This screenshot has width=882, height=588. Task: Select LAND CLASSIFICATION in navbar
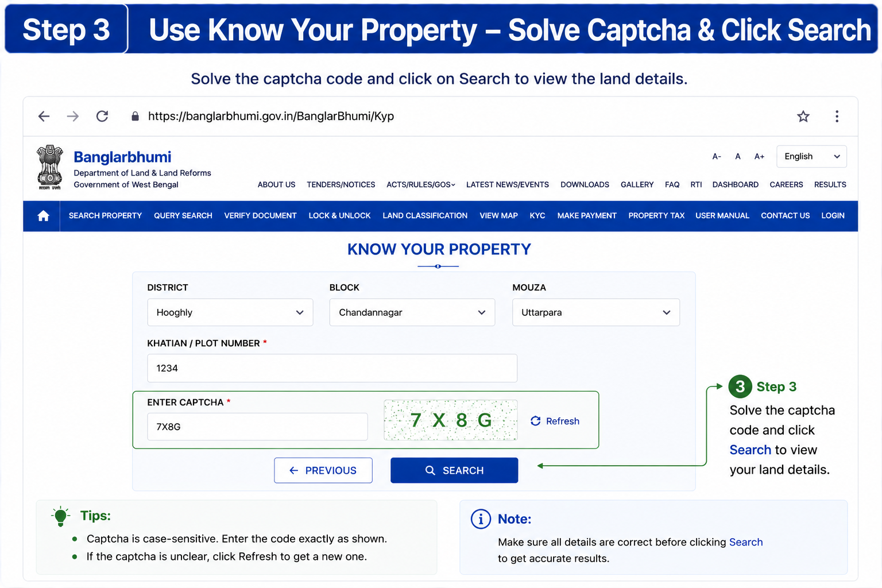pyautogui.click(x=425, y=215)
